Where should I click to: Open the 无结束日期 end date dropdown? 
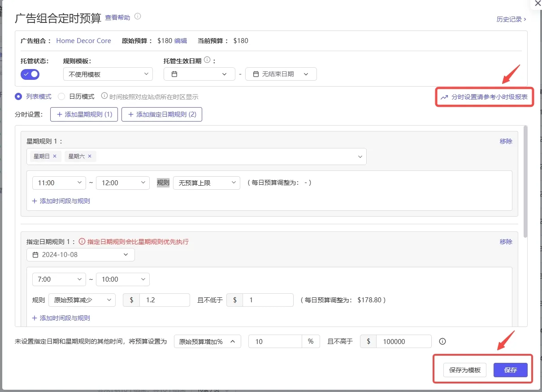pos(281,74)
